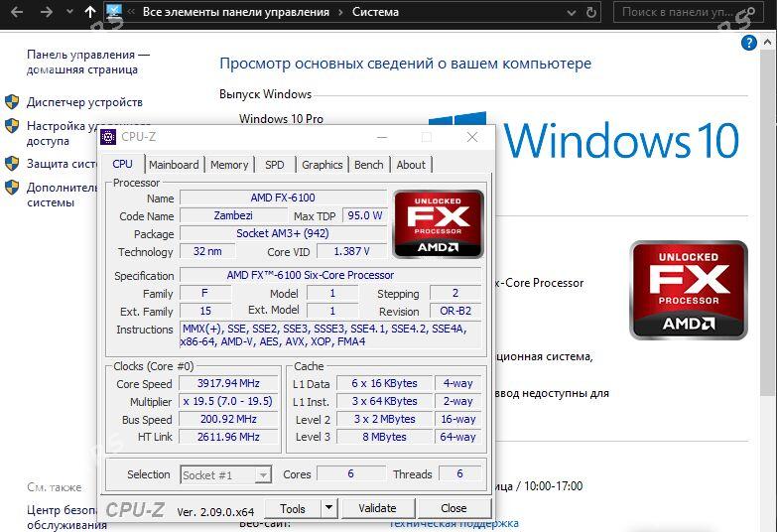The width and height of the screenshot is (777, 532).
Task: Click the refresh icon beside address bar
Action: pyautogui.click(x=591, y=13)
